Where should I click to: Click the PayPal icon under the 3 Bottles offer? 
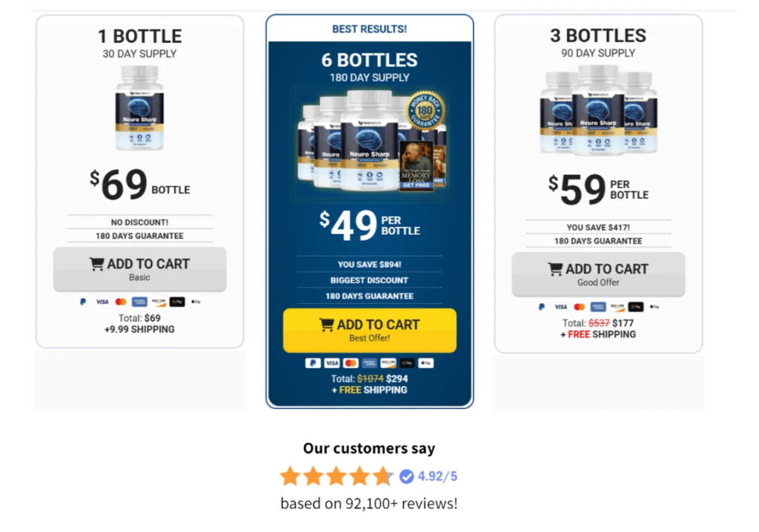point(542,307)
